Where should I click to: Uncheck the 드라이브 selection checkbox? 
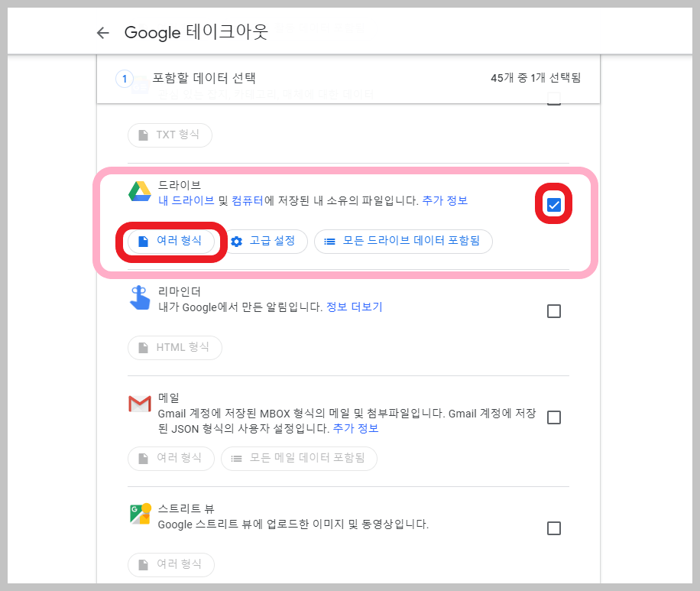point(553,203)
